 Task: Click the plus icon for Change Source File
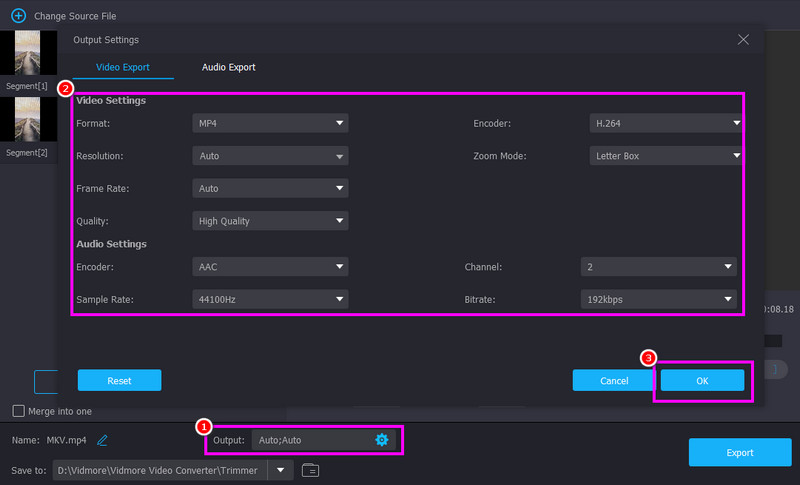click(x=18, y=16)
